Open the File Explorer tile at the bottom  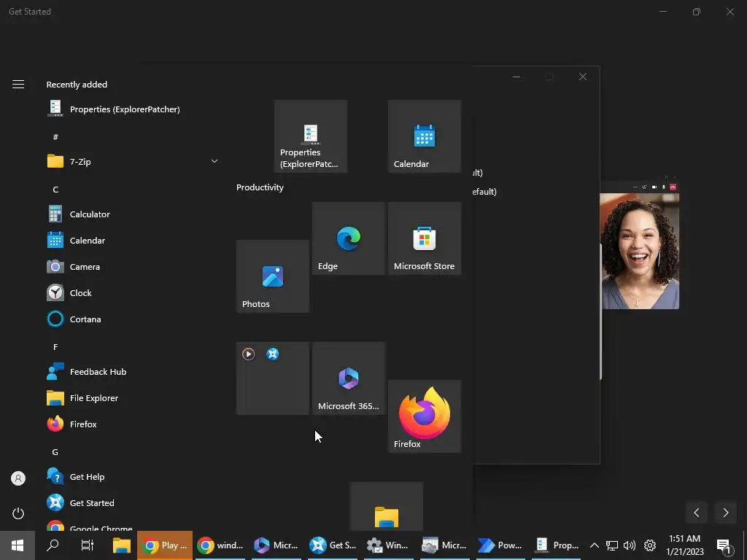coord(387,506)
